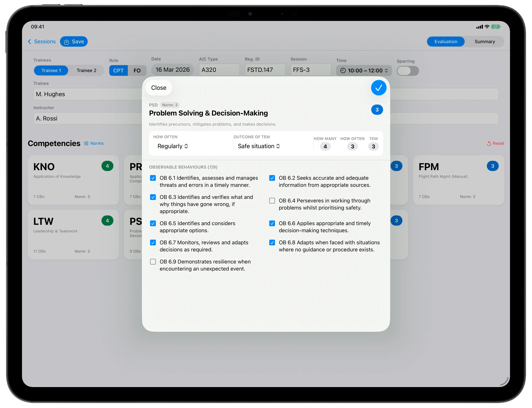Open the KNO Application of Knowledge card

coord(73,180)
